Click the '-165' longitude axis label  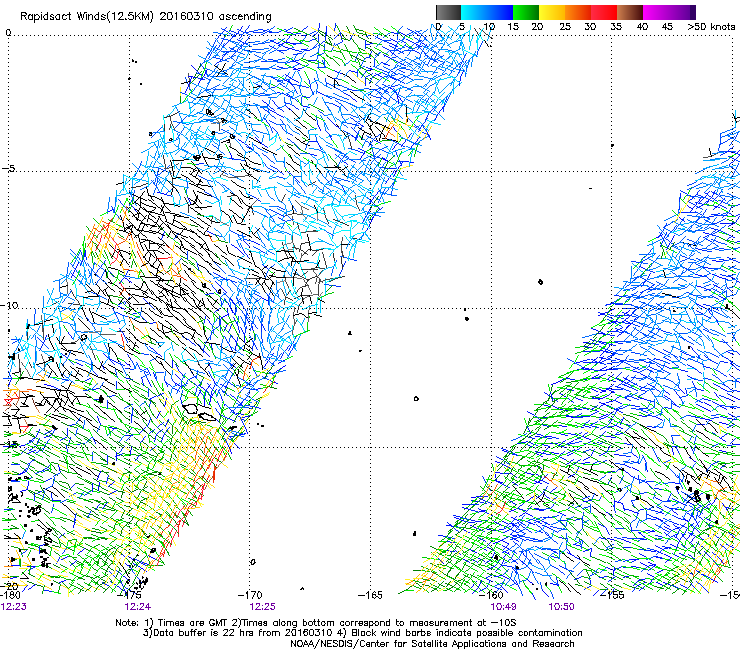pyautogui.click(x=370, y=595)
